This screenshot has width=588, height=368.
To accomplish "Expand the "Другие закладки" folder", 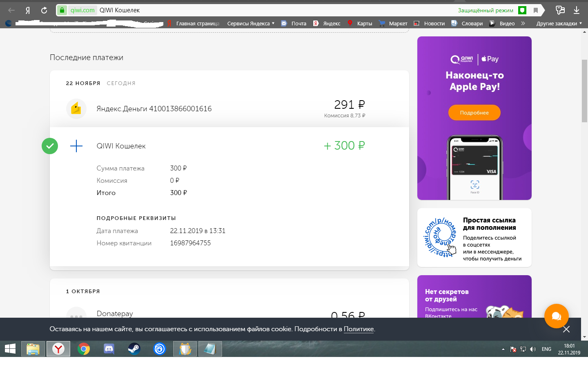I will [559, 23].
